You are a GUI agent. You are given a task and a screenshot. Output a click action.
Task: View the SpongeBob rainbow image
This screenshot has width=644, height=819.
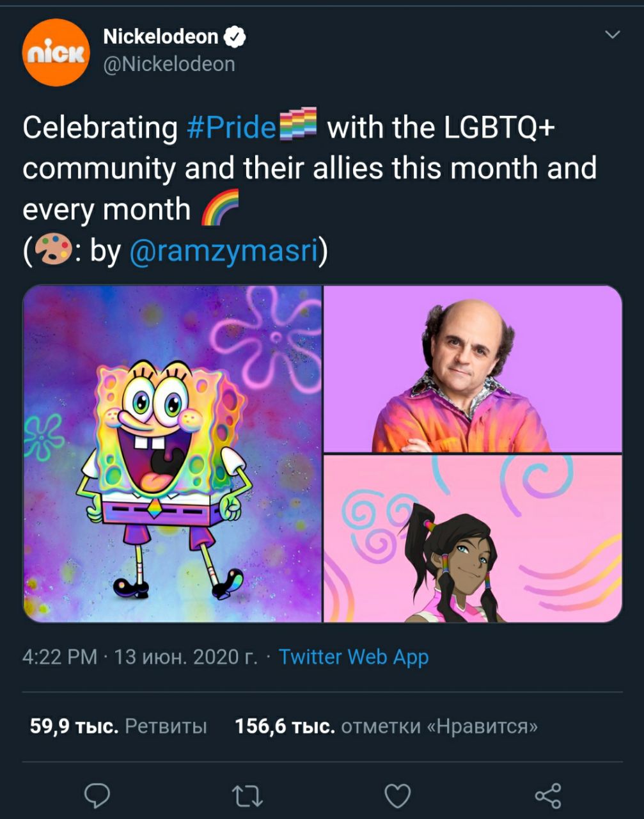click(x=172, y=454)
